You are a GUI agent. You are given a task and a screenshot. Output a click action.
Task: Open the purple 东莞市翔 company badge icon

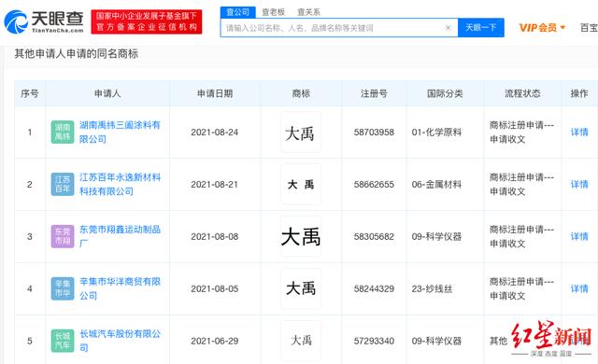(63, 236)
